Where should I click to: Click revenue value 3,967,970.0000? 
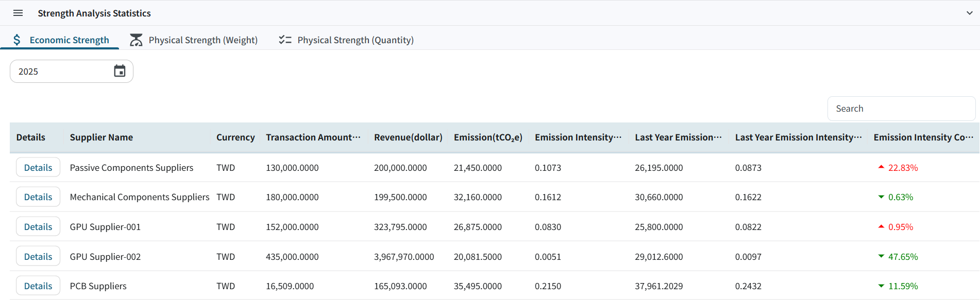tap(404, 257)
